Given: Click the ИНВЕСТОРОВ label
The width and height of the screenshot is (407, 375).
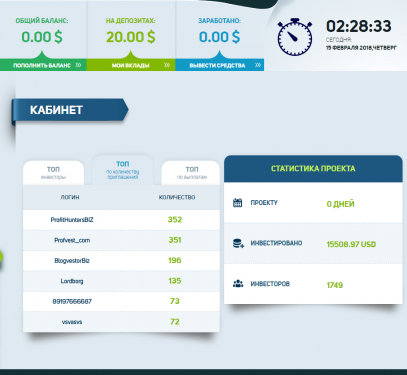Looking at the screenshot, I should click(270, 284).
